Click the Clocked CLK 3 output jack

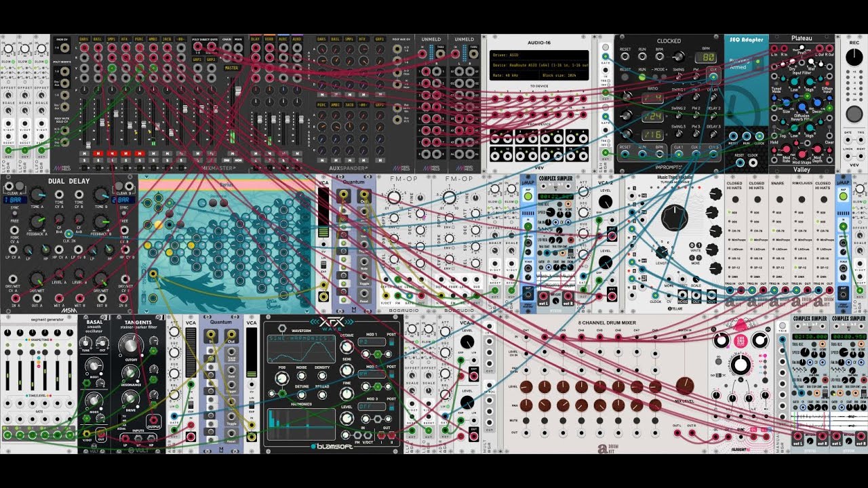713,155
